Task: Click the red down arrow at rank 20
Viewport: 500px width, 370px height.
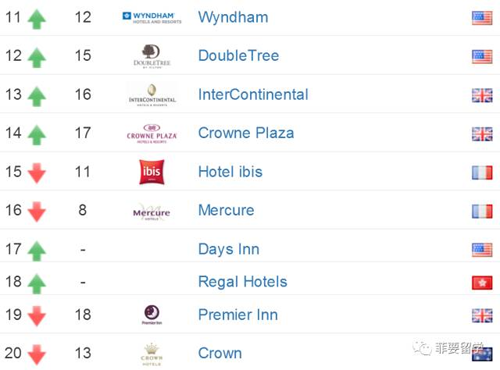Action: [x=37, y=355]
